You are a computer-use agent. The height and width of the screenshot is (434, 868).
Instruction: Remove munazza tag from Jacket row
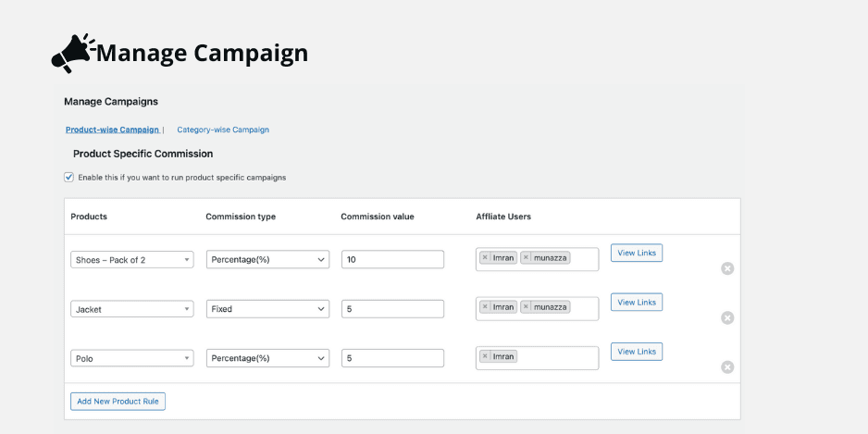pyautogui.click(x=526, y=306)
